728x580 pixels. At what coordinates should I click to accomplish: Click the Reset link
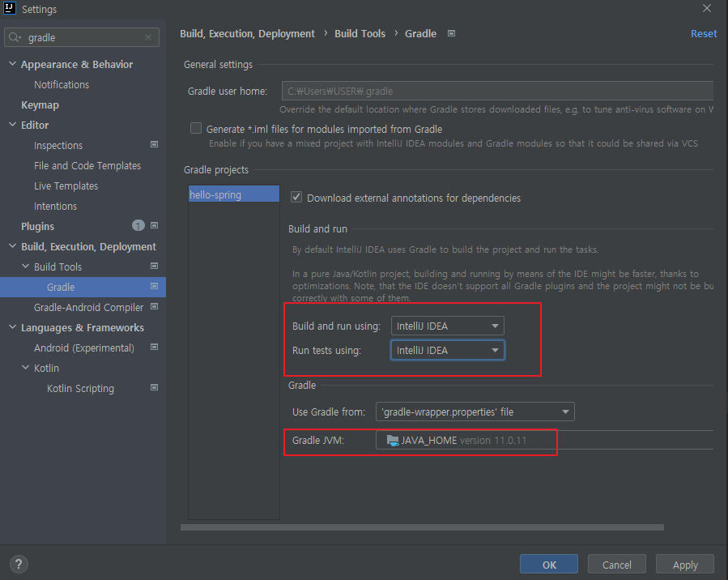[704, 33]
